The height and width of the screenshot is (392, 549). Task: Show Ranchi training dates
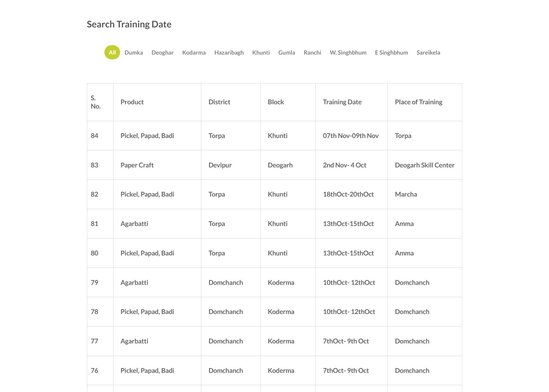312,53
